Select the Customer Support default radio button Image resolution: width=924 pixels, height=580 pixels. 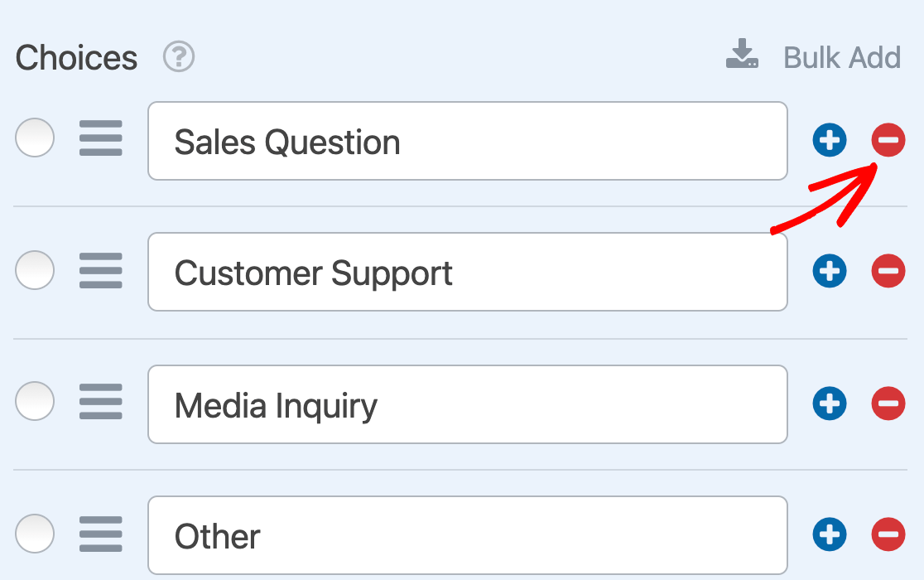tap(35, 270)
